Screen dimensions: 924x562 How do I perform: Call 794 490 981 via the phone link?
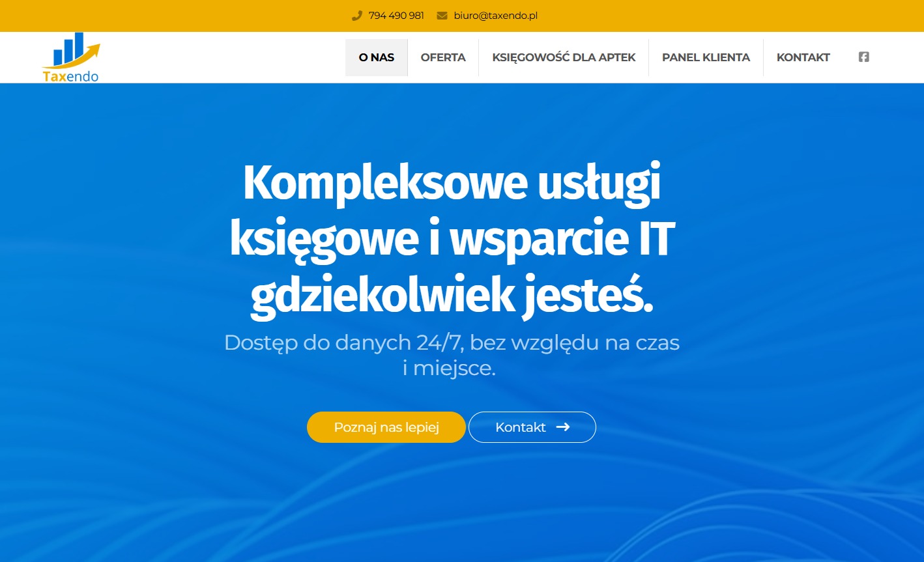(x=396, y=15)
